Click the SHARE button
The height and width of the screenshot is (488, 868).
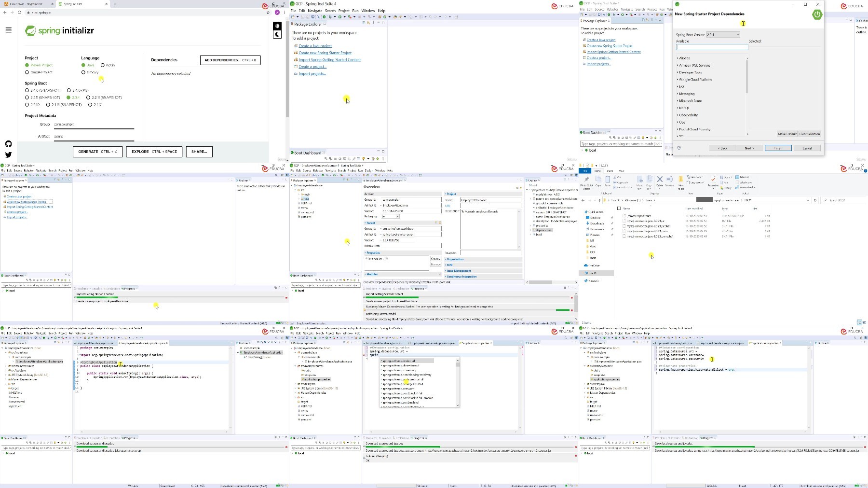tap(199, 152)
